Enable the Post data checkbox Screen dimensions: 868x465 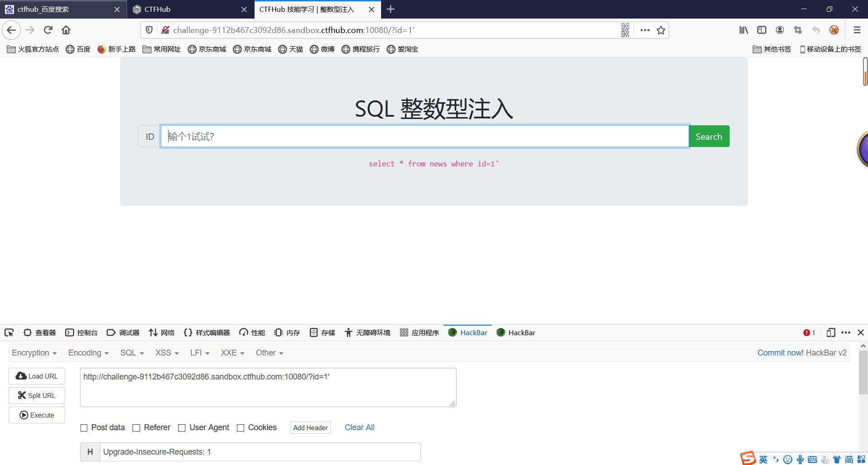click(x=84, y=428)
